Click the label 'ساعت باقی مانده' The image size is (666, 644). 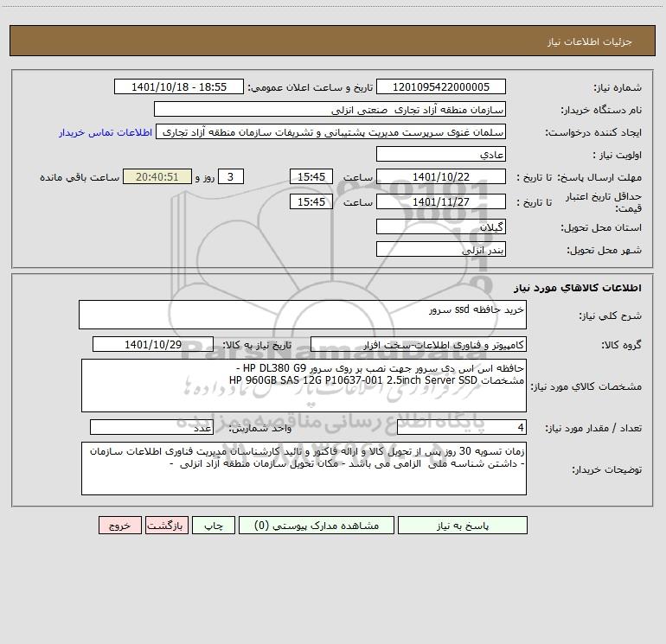coord(80,177)
